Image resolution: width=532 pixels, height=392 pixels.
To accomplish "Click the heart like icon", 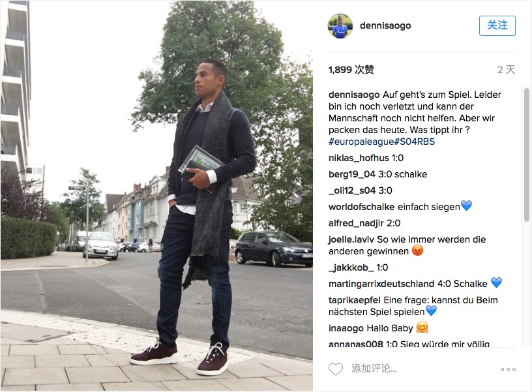I will pyautogui.click(x=336, y=369).
